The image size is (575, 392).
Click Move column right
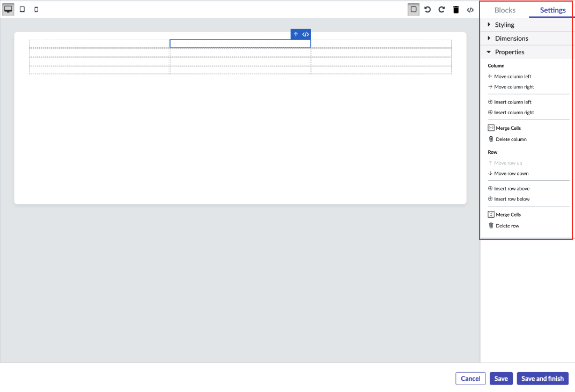click(x=511, y=86)
